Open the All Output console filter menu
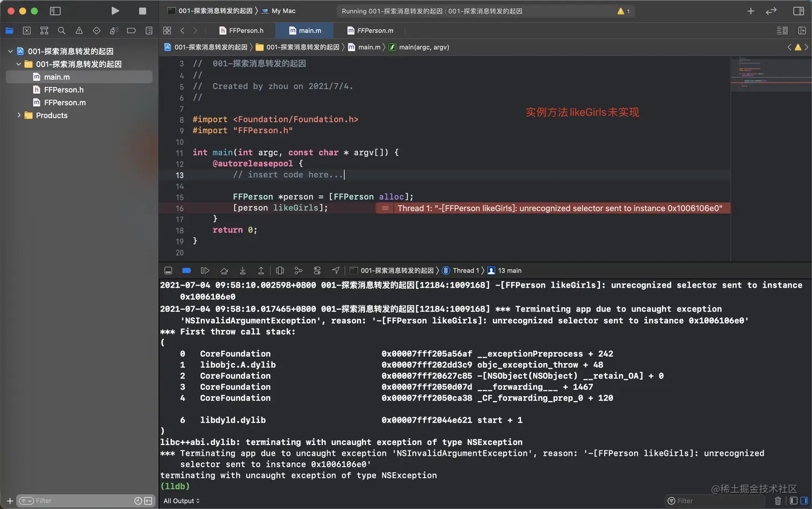Screen dimensions: 812x509 (x=182, y=501)
